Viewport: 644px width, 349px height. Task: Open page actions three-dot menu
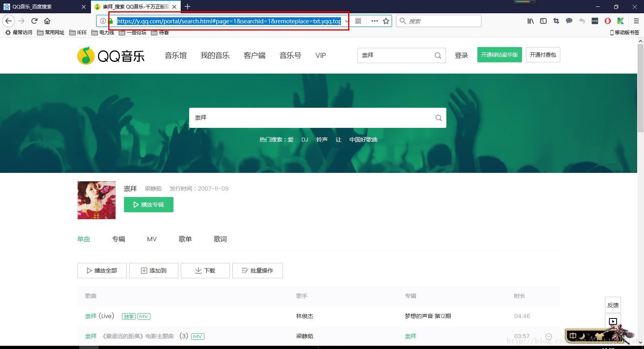click(x=374, y=21)
